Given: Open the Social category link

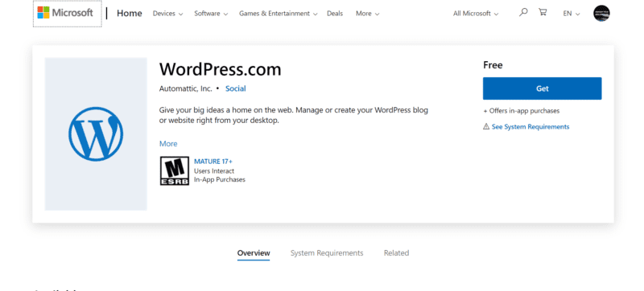Looking at the screenshot, I should tap(236, 88).
